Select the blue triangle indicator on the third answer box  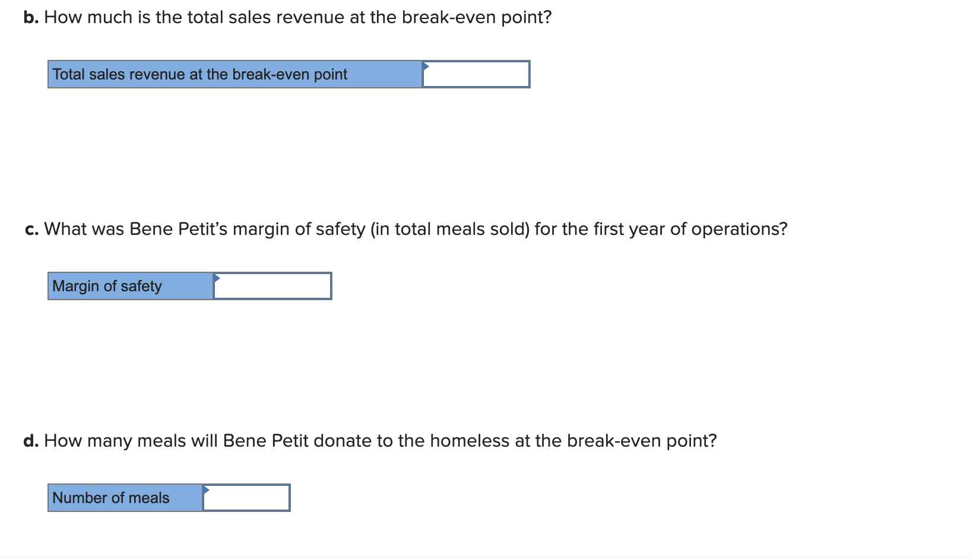pos(207,489)
